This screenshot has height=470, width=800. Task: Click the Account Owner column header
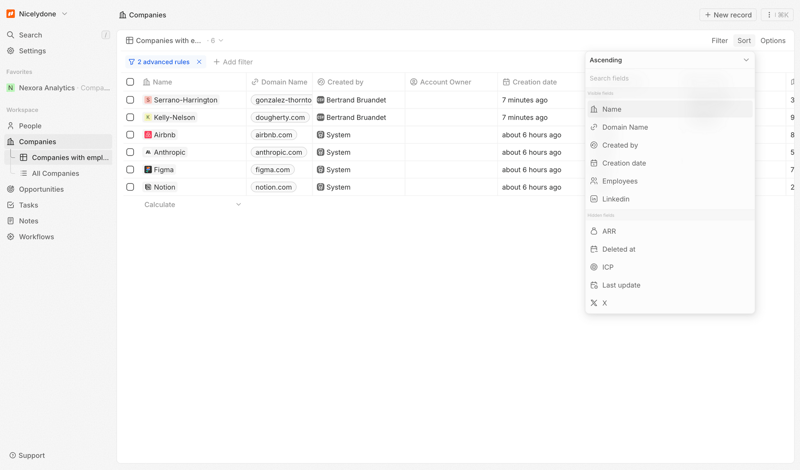[x=451, y=82]
